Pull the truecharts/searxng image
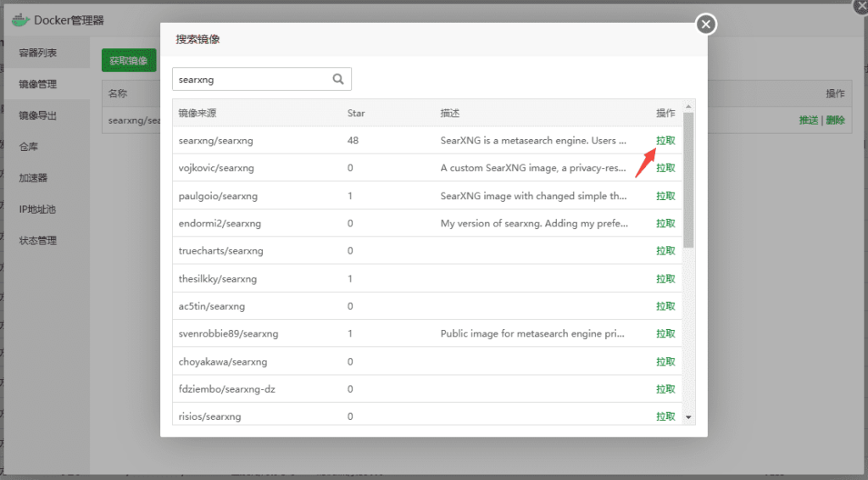Viewport: 868px width, 480px height. [x=665, y=251]
